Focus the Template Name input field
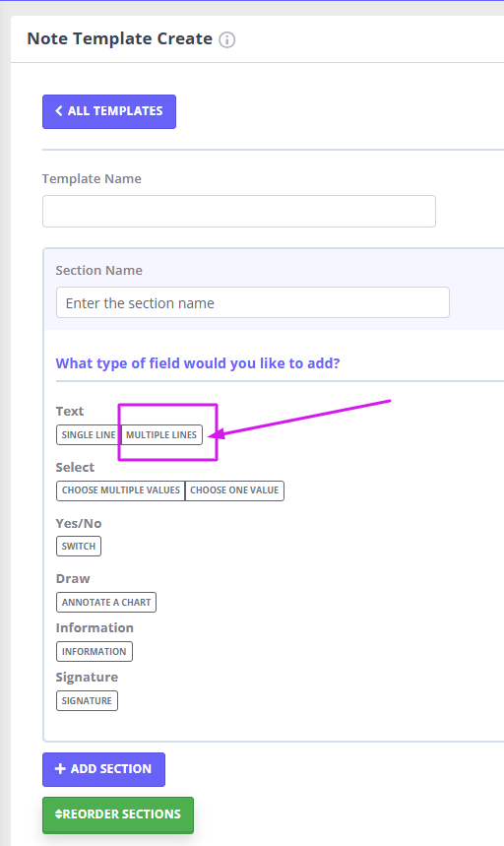 pos(239,211)
